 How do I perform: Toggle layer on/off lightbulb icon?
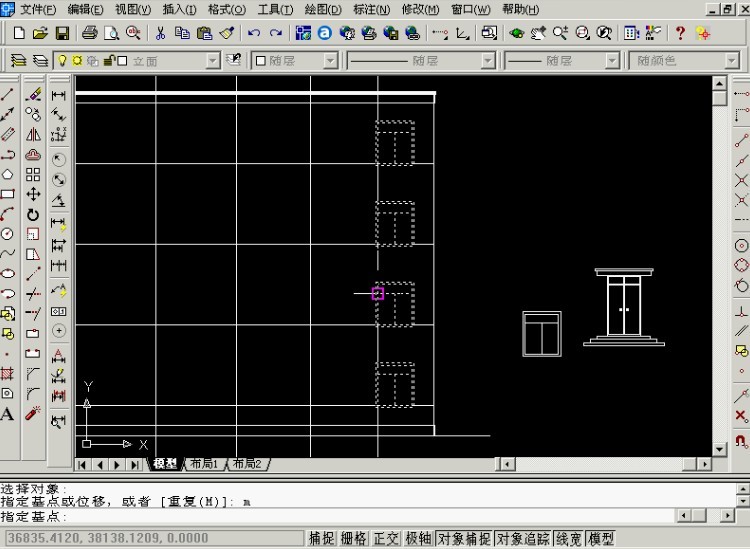pyautogui.click(x=62, y=61)
